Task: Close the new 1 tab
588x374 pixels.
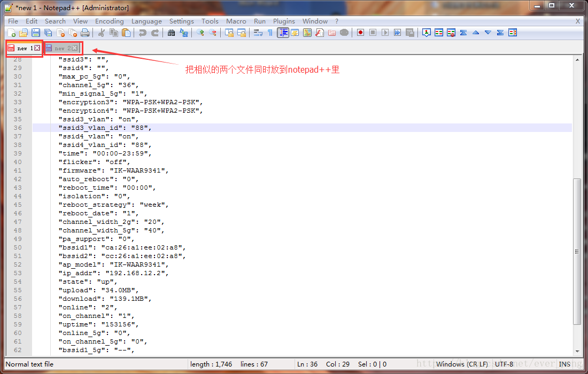Action: [37, 48]
